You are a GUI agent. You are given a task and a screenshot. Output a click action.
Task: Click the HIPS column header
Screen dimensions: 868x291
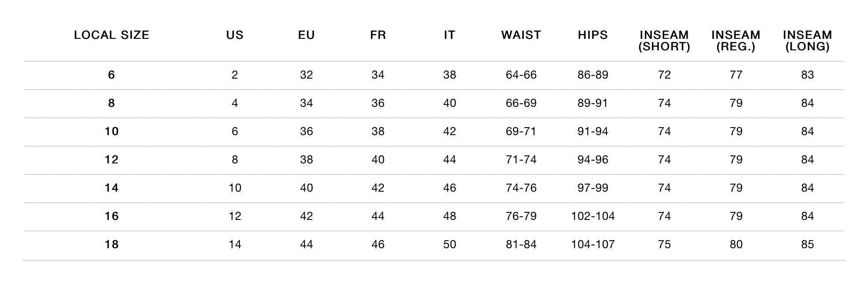point(593,35)
